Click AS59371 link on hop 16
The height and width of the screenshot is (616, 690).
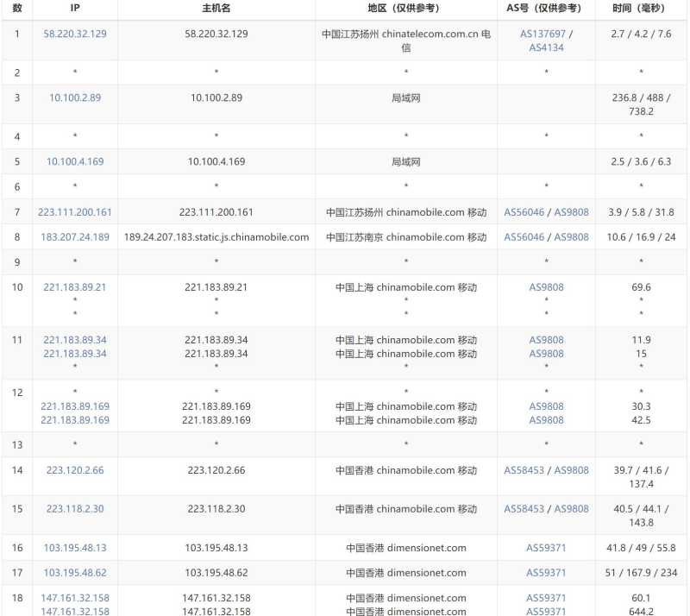[544, 548]
